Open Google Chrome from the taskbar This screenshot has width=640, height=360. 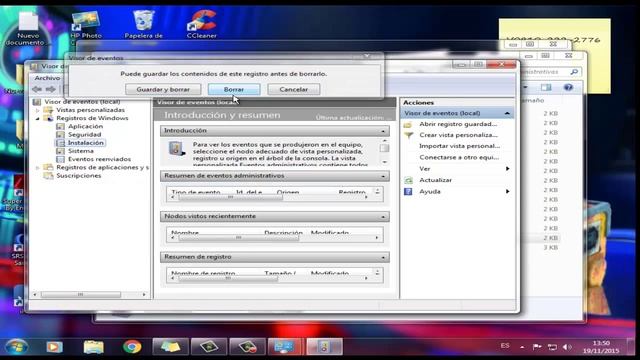pos(132,347)
